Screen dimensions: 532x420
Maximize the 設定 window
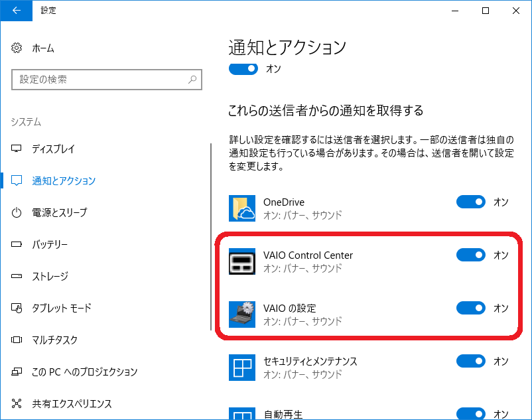pyautogui.click(x=486, y=11)
